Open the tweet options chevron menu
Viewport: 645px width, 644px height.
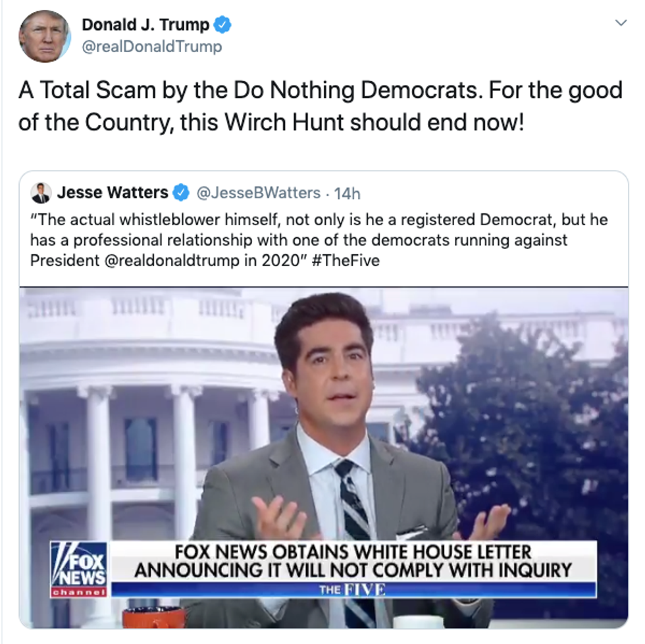tap(621, 22)
